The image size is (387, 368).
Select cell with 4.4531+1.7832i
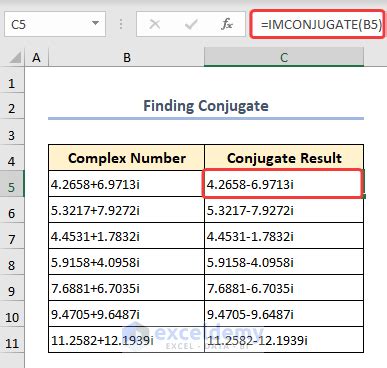tap(126, 236)
